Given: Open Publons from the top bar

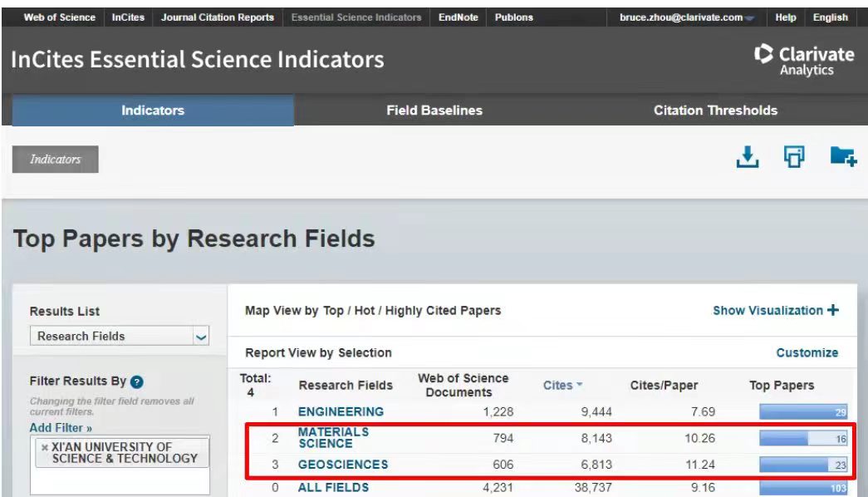Looking at the screenshot, I should 513,17.
